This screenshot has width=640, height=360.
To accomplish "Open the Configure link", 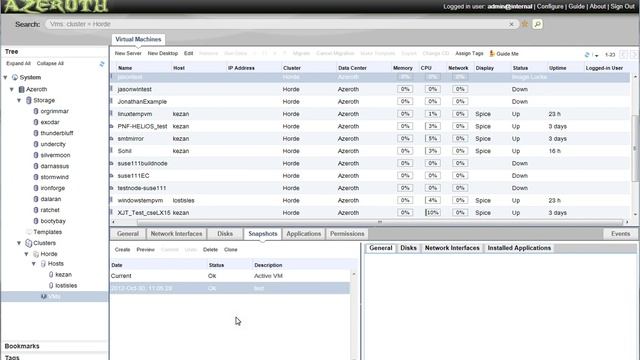I will tap(550, 7).
